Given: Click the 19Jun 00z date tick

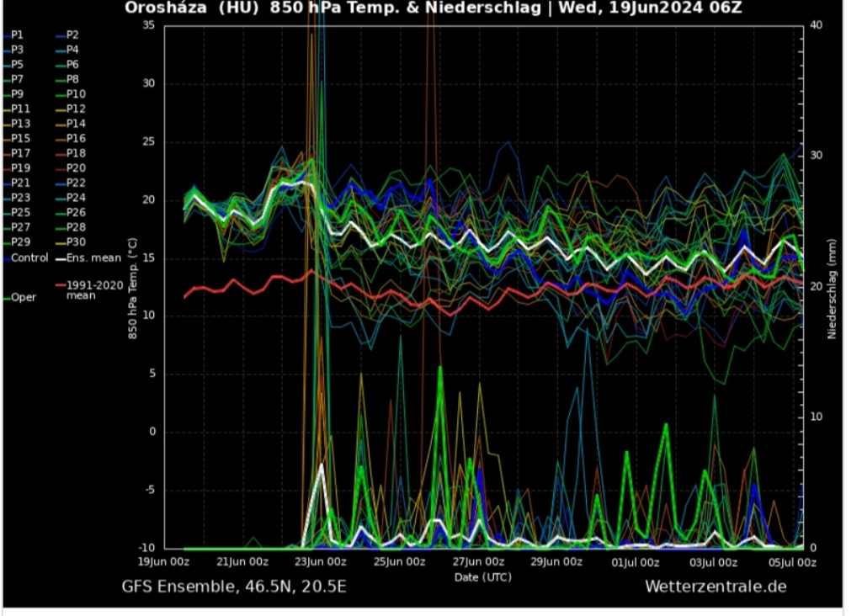Looking at the screenshot, I should 165,562.
